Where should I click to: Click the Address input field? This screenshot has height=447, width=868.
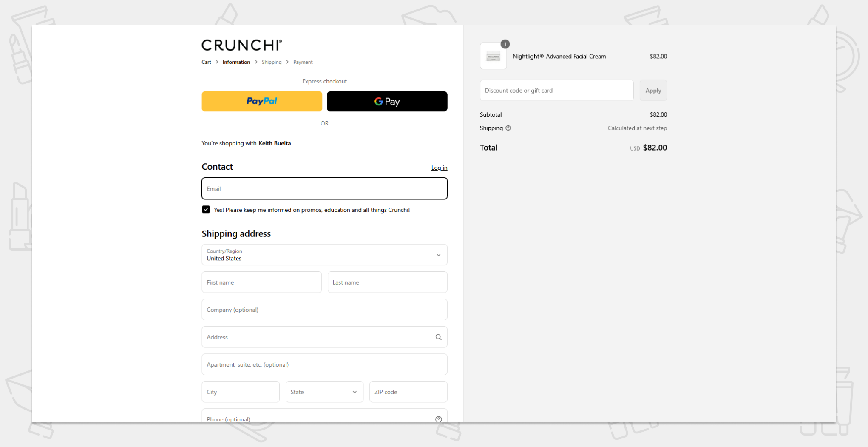[324, 337]
